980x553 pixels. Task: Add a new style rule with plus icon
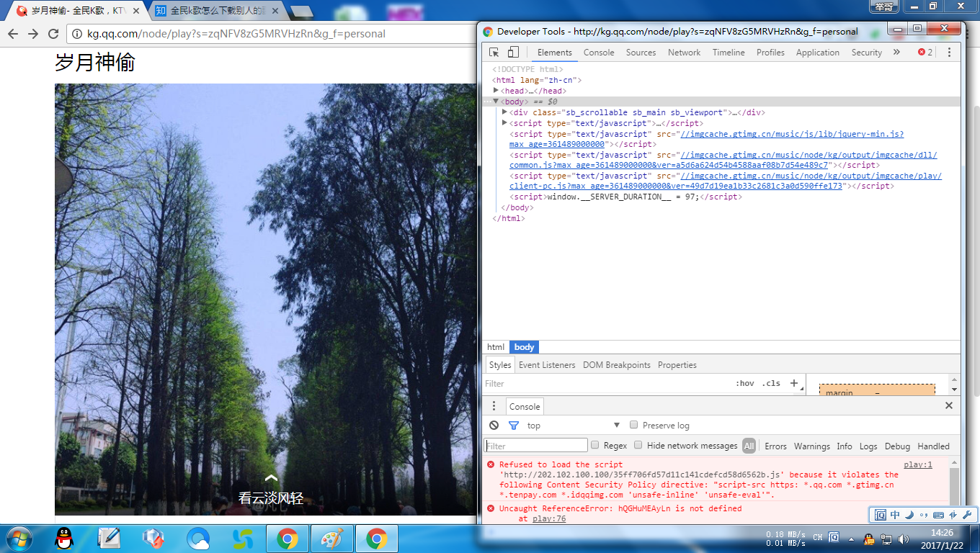pyautogui.click(x=794, y=383)
